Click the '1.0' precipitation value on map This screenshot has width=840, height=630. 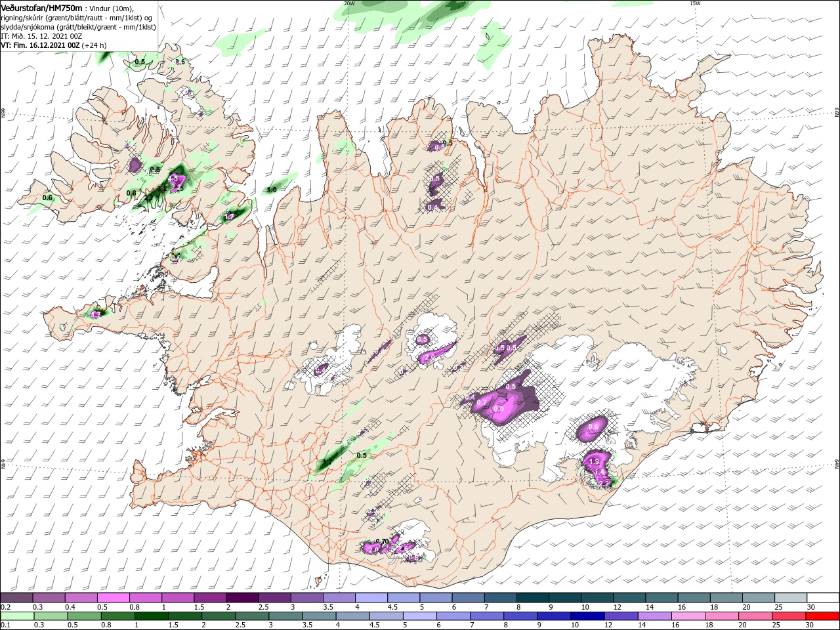[272, 190]
